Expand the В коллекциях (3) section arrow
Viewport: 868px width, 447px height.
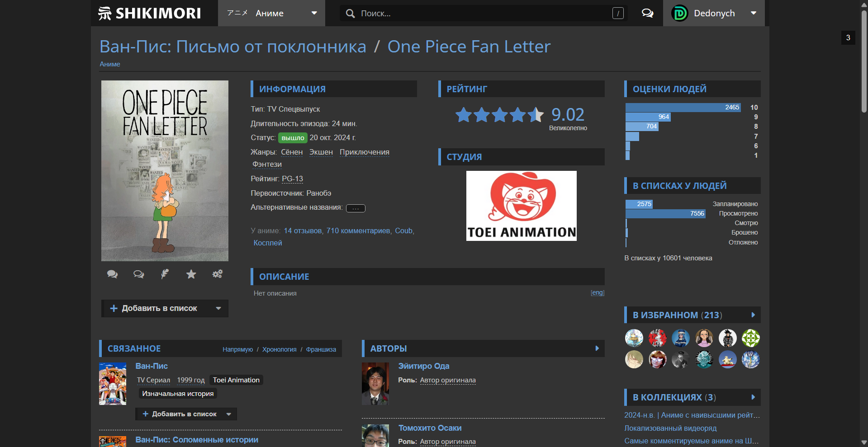click(x=753, y=397)
